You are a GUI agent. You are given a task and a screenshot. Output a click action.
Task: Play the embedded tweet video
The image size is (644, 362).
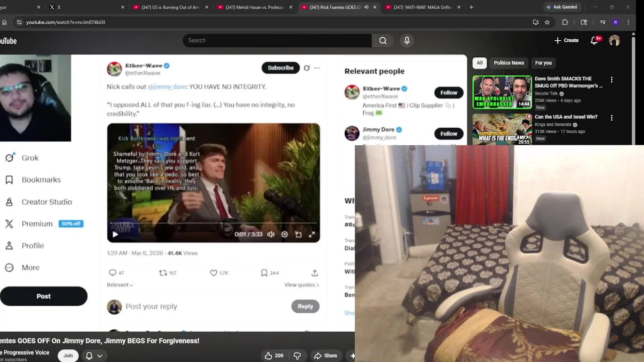(115, 234)
